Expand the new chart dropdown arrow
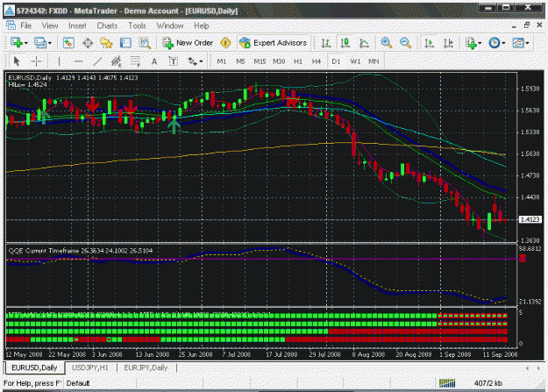This screenshot has width=548, height=392. point(25,43)
